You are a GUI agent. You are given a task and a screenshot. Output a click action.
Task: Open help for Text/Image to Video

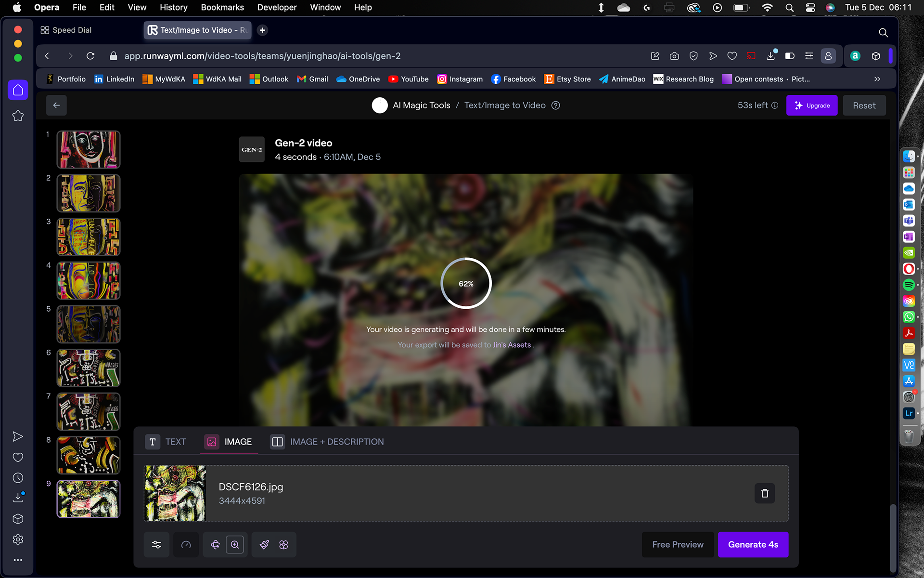[556, 105]
